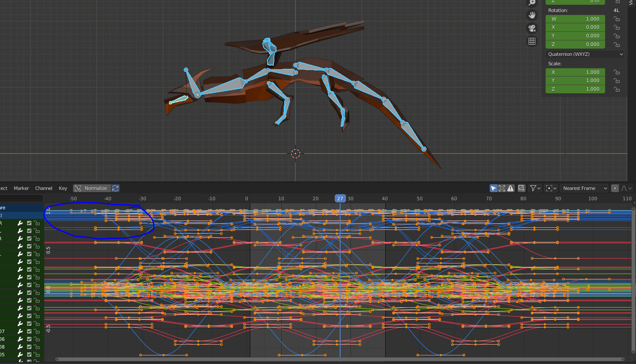Lock the Rotation W value
636x364 pixels.
617,19
